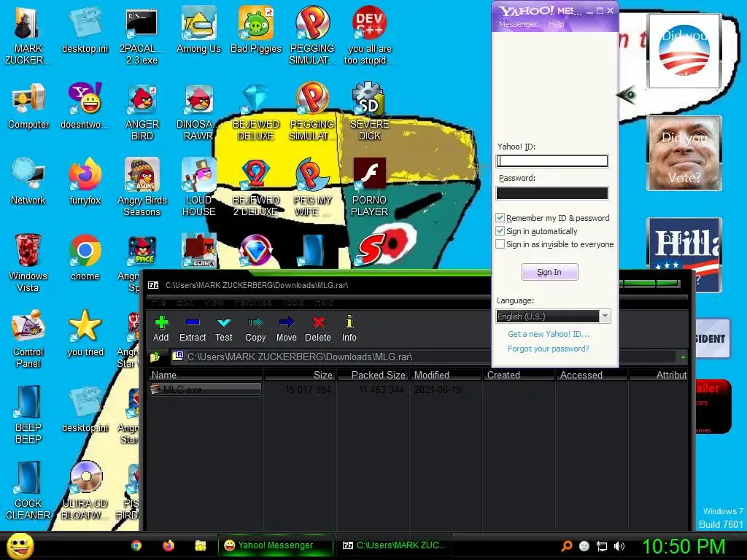
Task: Expand the 7-Zip address bar path dropdown
Action: coord(683,357)
